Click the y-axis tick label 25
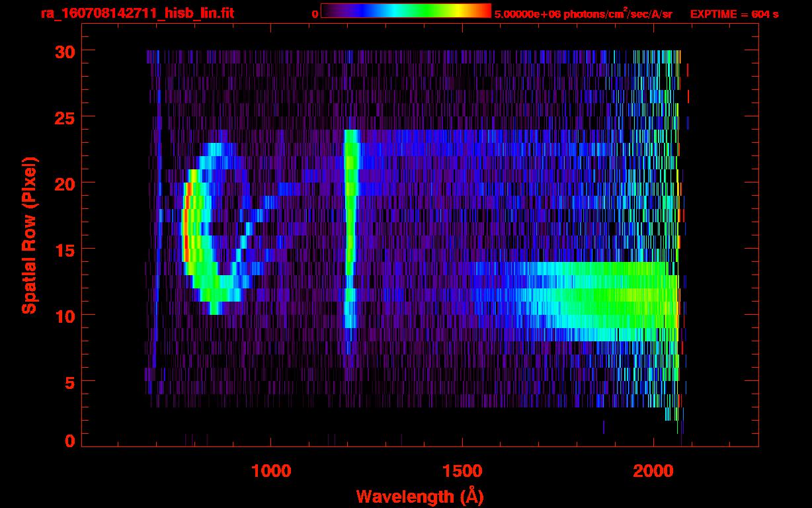The image size is (812, 508). 64,117
